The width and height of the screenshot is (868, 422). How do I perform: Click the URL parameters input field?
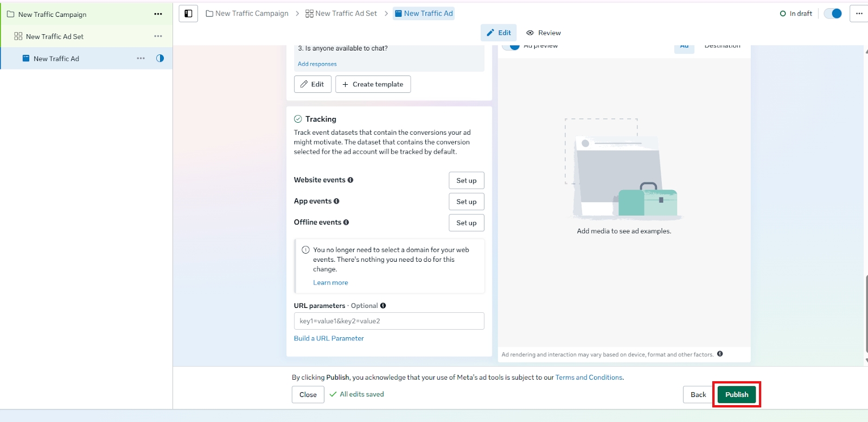(x=389, y=321)
